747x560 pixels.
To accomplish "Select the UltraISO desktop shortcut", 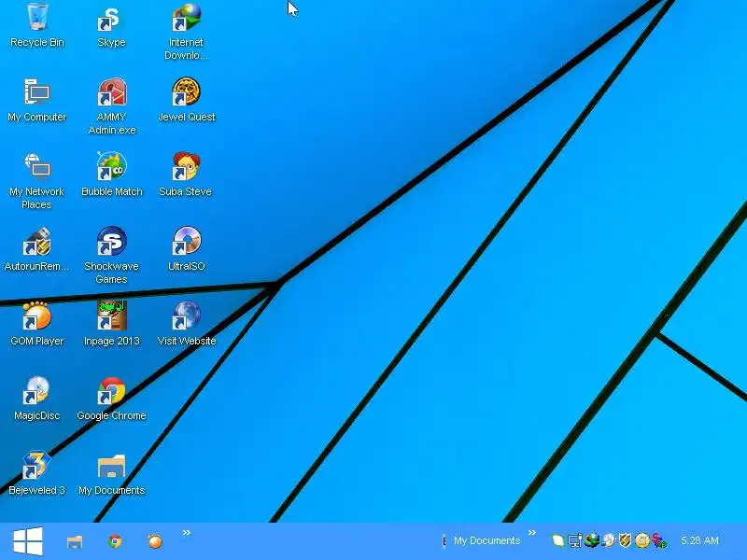I will (186, 249).
